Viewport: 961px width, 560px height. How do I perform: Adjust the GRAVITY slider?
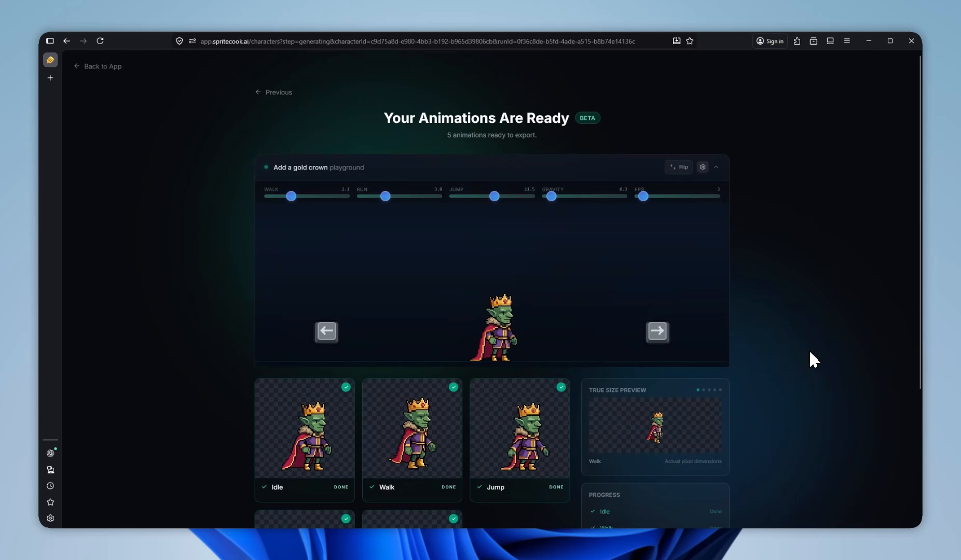pos(585,196)
